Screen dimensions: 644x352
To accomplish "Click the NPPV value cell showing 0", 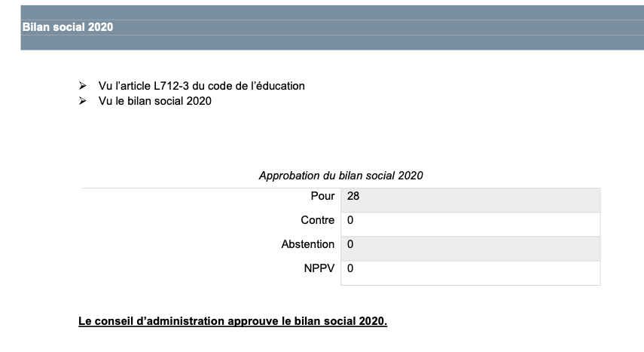I will 470,273.
